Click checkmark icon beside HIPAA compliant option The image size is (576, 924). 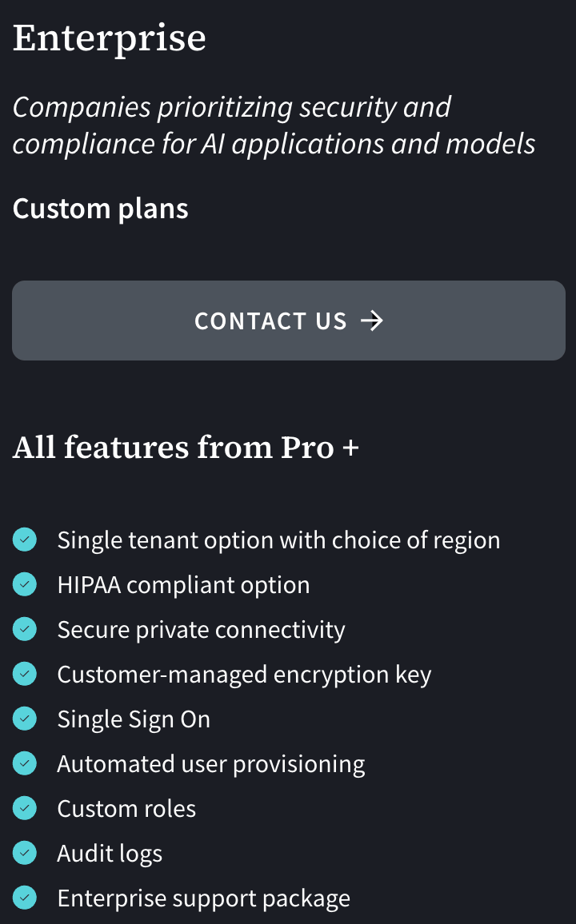(x=25, y=585)
